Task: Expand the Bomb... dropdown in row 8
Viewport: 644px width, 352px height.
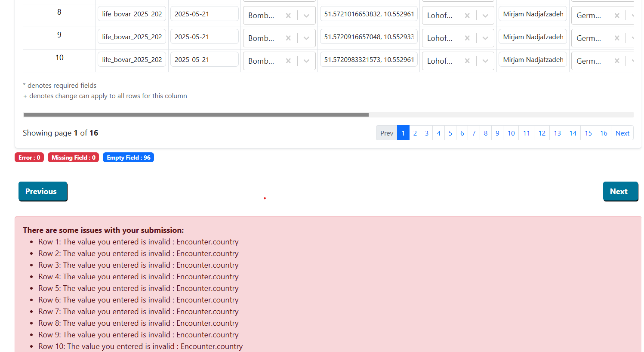Action: tap(306, 15)
